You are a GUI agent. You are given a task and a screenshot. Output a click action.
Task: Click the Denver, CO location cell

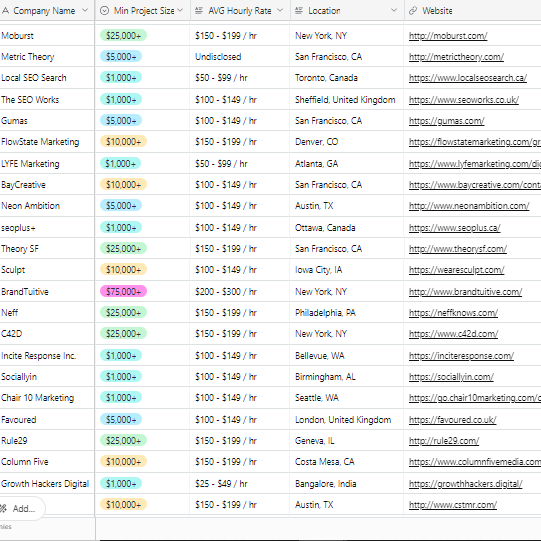pyautogui.click(x=347, y=142)
